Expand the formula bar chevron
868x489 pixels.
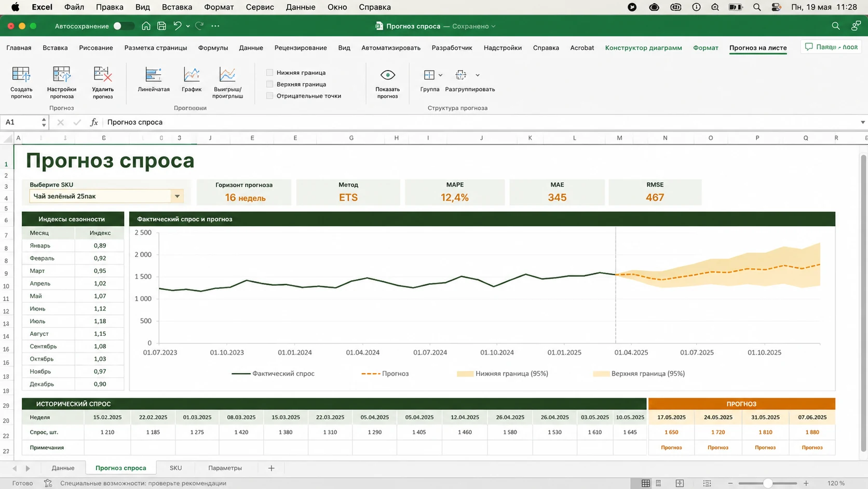(862, 122)
